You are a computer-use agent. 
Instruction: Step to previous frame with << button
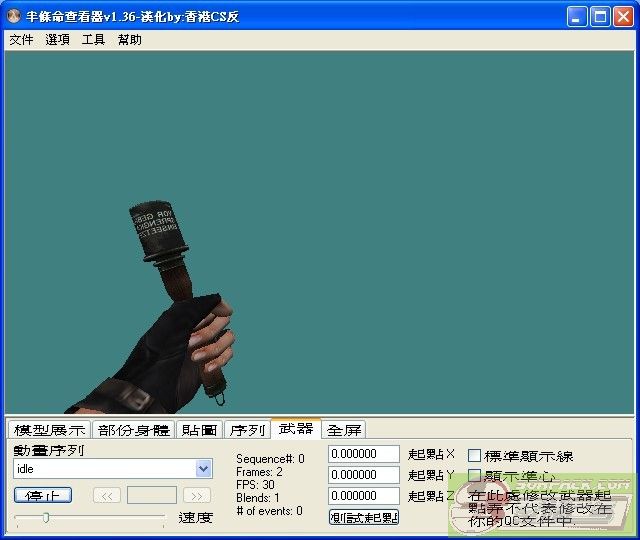pos(107,495)
